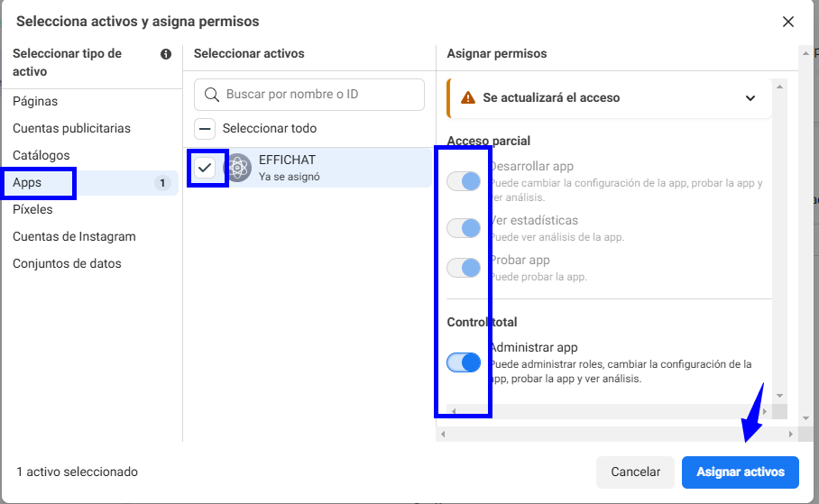Click the Apps count badge

tap(162, 183)
